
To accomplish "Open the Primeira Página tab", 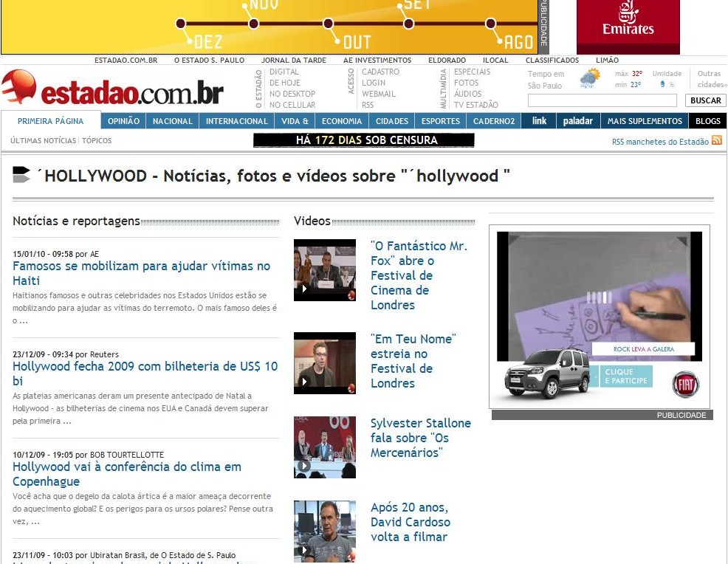I will click(51, 121).
